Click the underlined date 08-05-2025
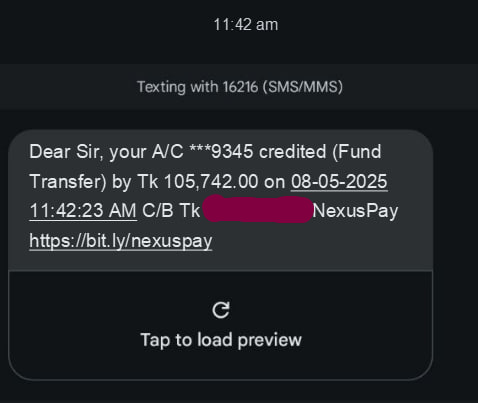The height and width of the screenshot is (403, 478). (x=339, y=182)
